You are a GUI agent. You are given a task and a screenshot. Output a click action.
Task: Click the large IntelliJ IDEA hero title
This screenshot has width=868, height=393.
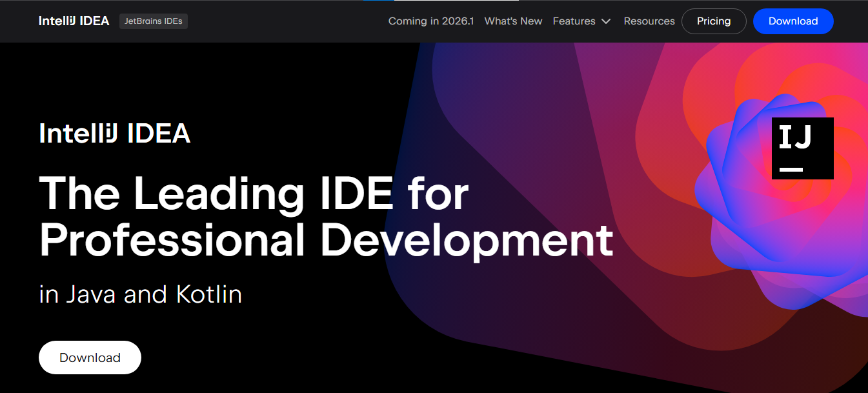[x=115, y=134]
